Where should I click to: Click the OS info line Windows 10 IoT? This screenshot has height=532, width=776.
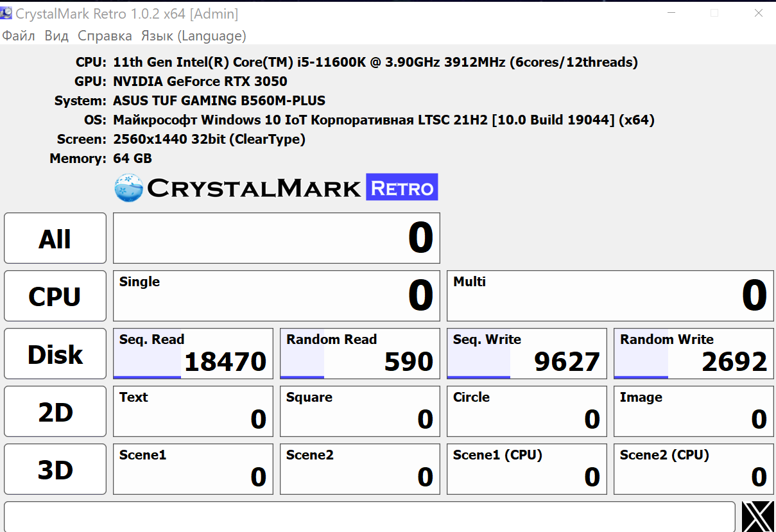(x=384, y=120)
